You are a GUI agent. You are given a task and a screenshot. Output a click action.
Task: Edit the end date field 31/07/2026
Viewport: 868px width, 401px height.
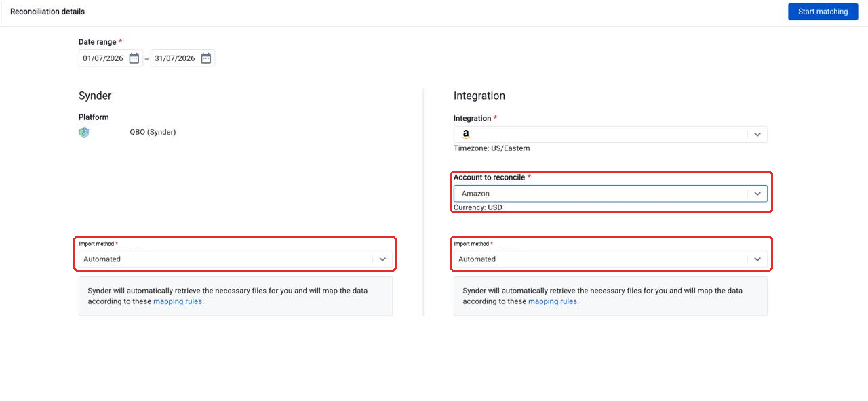(x=175, y=58)
